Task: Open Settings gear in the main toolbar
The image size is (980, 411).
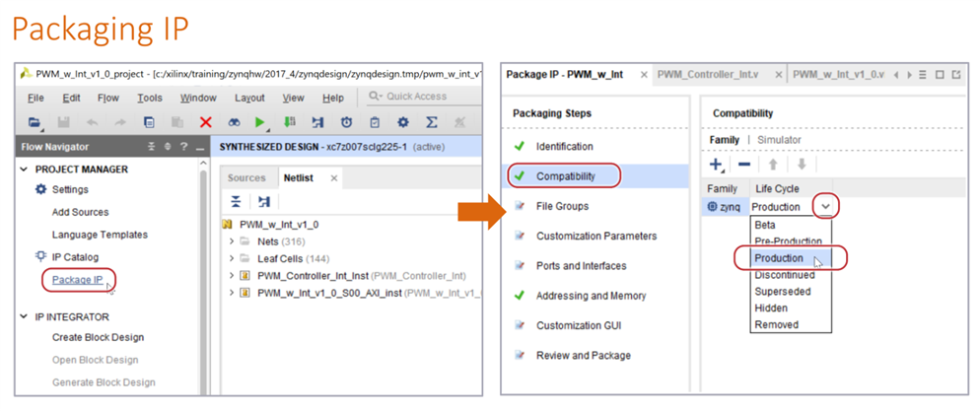Action: 402,121
